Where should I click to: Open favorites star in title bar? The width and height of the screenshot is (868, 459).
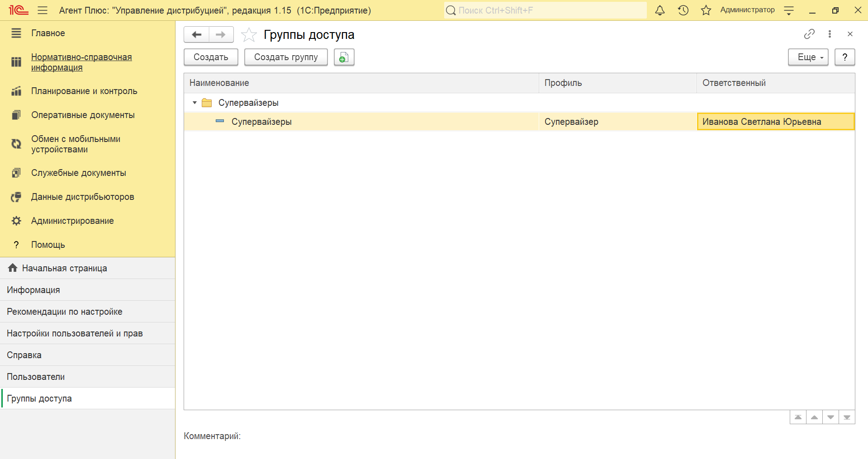tap(706, 10)
